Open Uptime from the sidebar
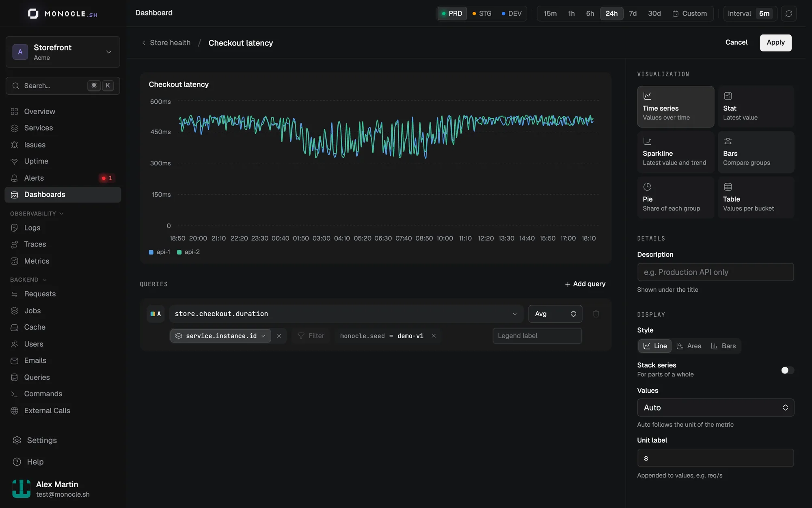 tap(63, 161)
